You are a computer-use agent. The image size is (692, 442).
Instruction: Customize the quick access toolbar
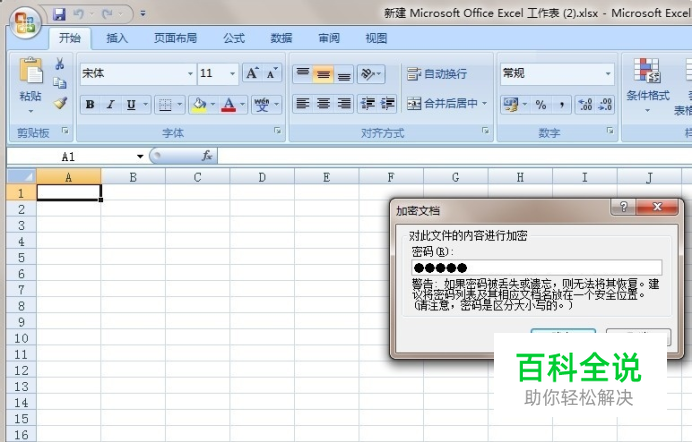click(143, 14)
